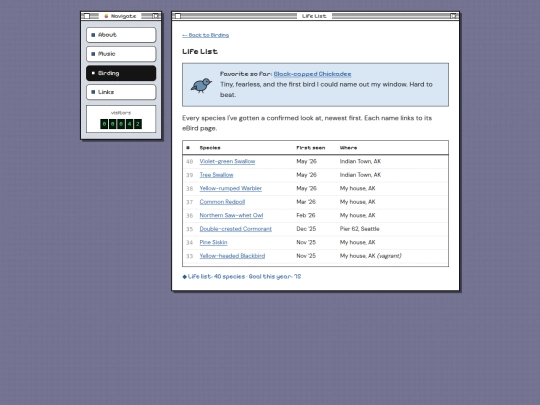This screenshot has height=405, width=540.
Task: Click Life list species summary footer text
Action: click(245, 277)
